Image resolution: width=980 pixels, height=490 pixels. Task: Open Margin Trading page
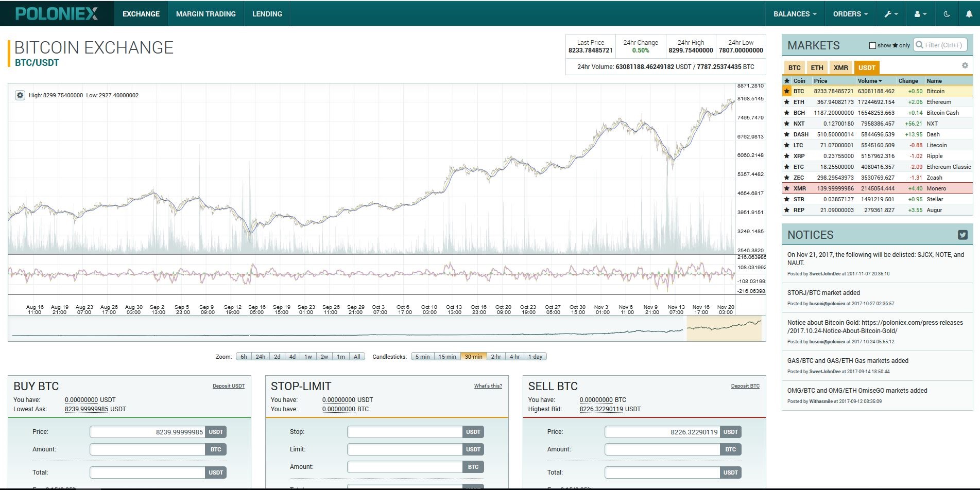[x=206, y=14]
